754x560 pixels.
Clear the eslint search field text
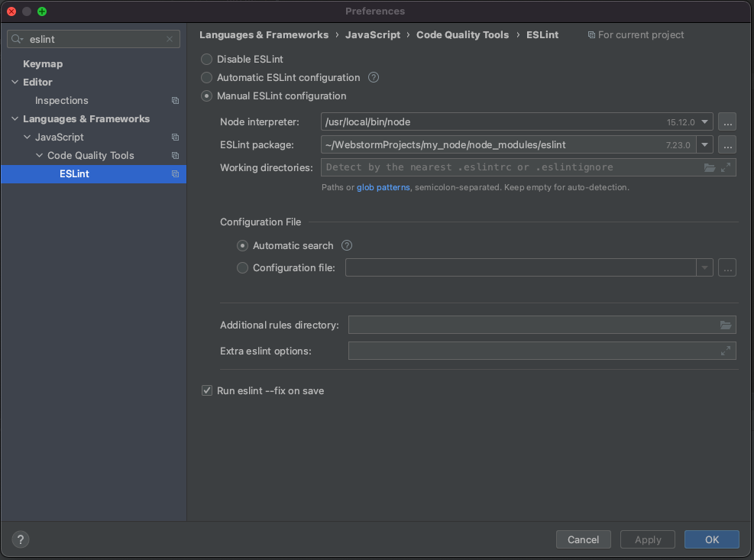pyautogui.click(x=170, y=39)
